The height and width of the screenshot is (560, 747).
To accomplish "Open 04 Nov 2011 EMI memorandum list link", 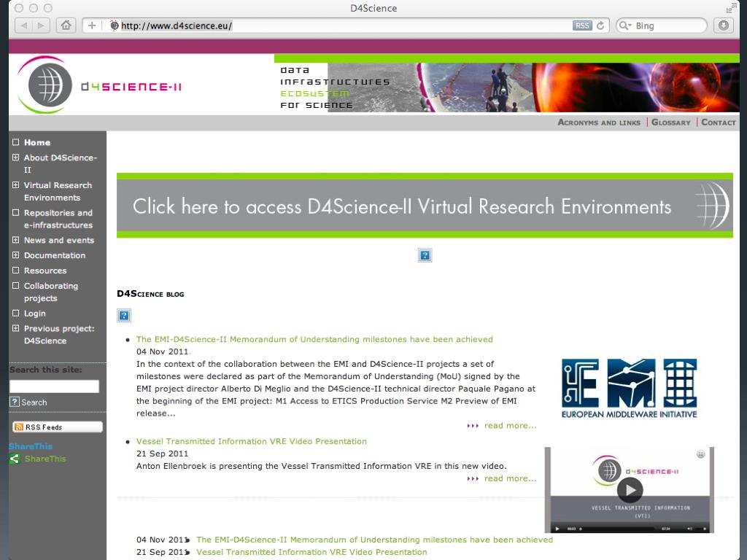I will click(x=374, y=540).
